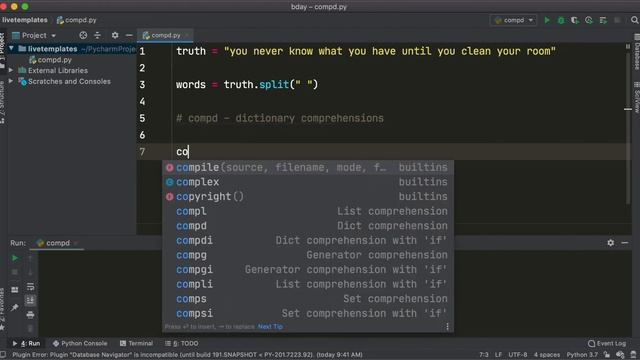The width and height of the screenshot is (640, 360).
Task: Open the compd run configuration dropdown
Action: click(513, 20)
